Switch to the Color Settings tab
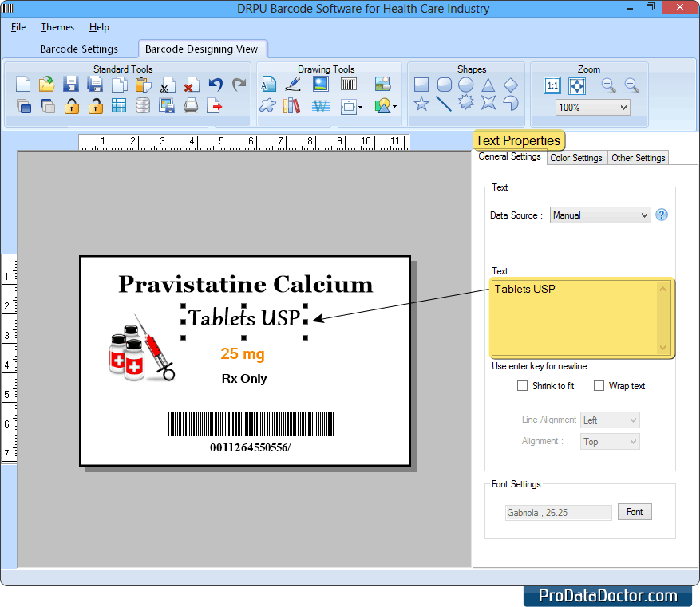Screen dimensions: 700x607 point(576,157)
